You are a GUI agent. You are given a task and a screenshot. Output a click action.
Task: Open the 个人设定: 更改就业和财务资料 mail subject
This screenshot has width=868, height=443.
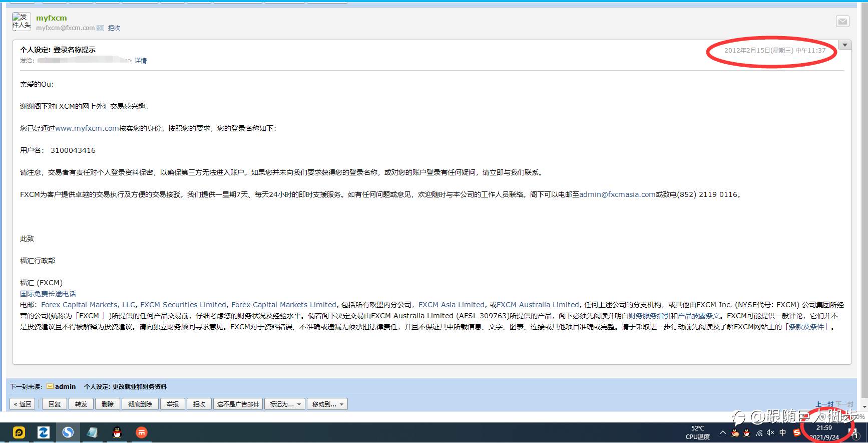(125, 386)
